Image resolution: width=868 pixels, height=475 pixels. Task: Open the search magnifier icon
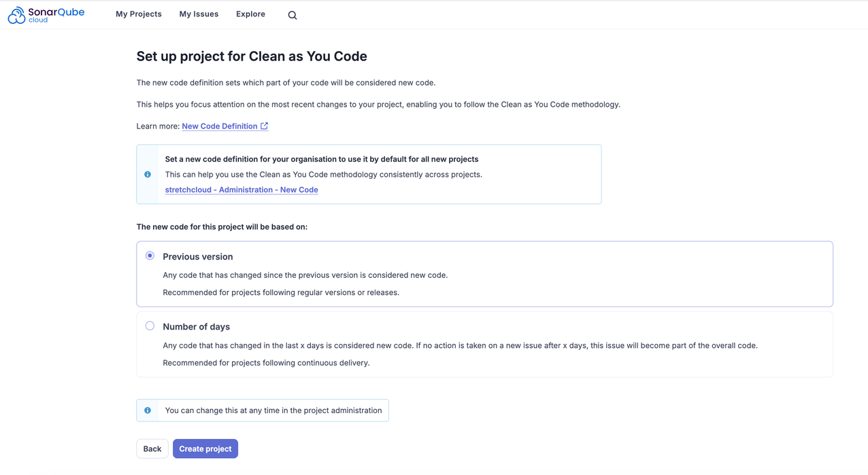[x=292, y=14]
